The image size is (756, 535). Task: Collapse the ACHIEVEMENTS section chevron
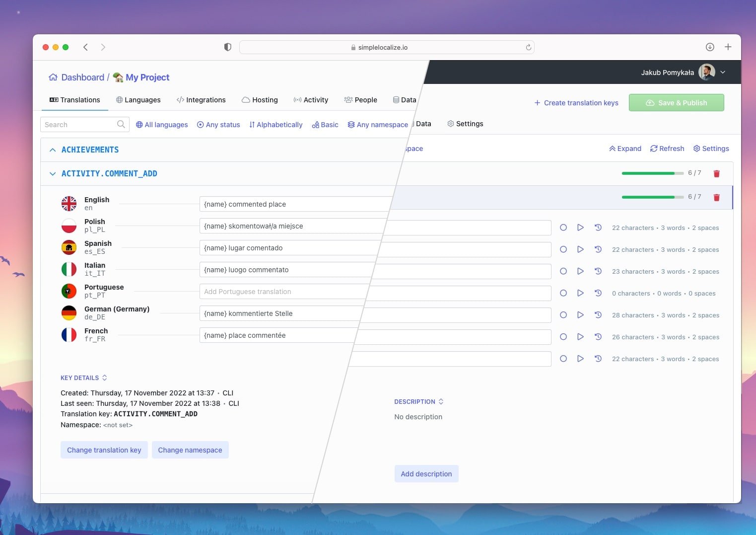(53, 150)
